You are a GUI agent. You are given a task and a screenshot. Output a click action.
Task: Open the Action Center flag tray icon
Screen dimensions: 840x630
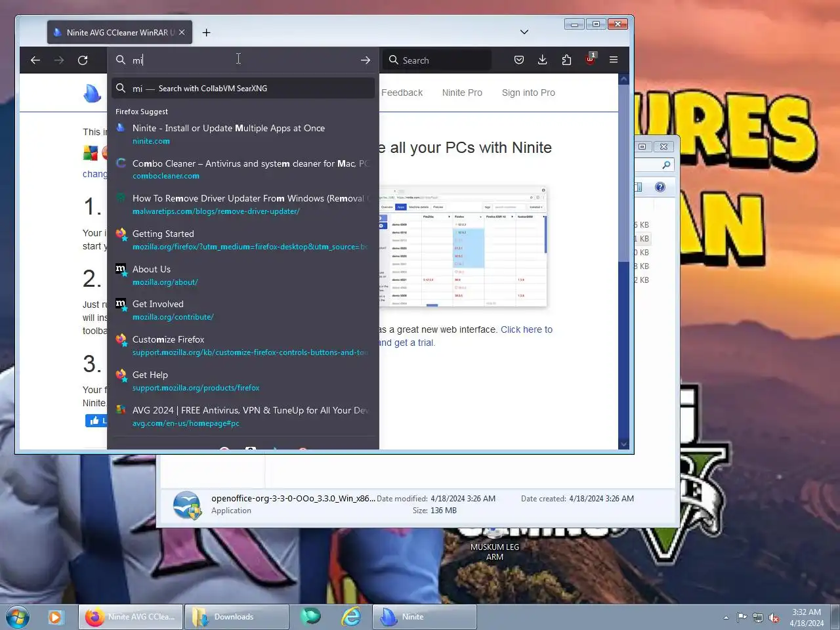point(742,618)
